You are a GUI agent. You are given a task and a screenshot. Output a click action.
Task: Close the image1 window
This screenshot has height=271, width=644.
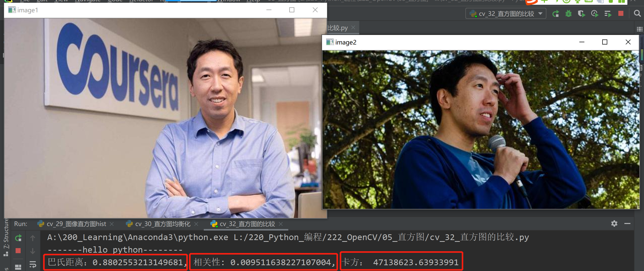coord(315,10)
